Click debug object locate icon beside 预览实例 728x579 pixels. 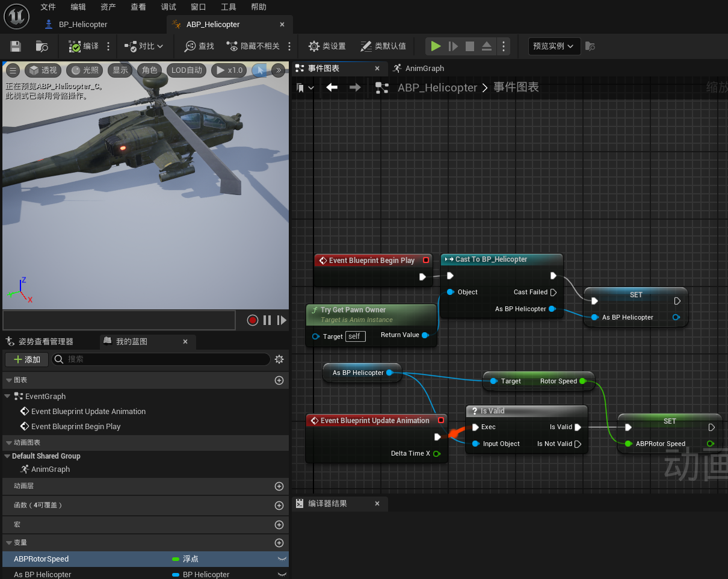590,46
